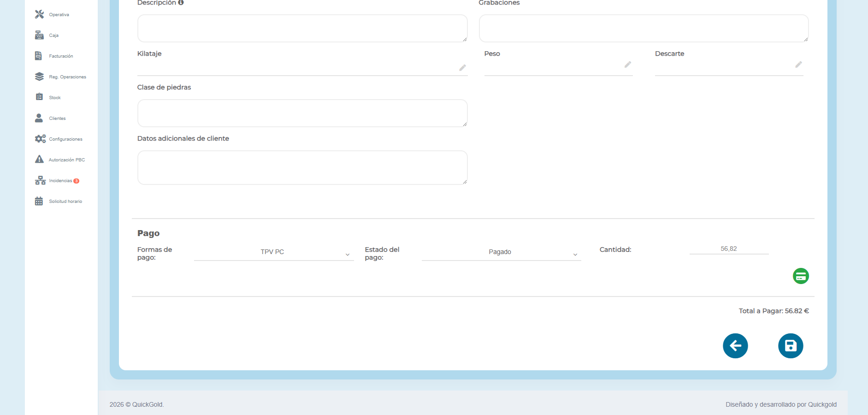Click the green add payment card icon
This screenshot has height=415, width=868.
click(801, 276)
